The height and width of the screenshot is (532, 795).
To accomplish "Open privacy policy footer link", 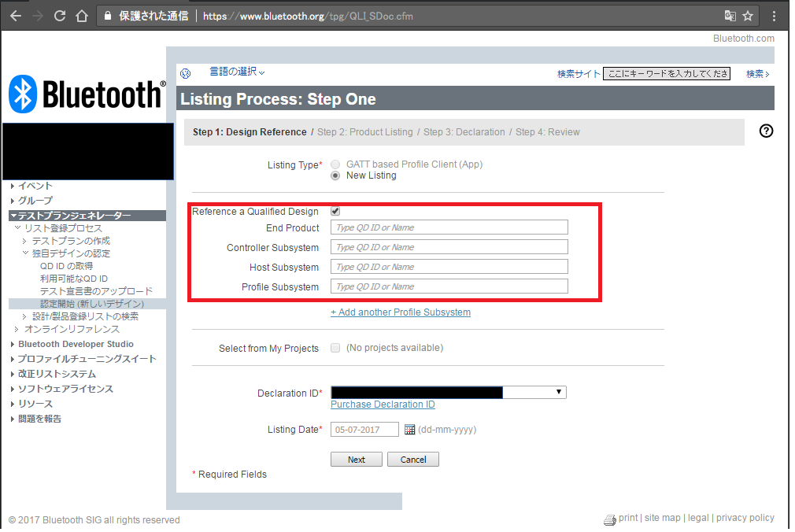I will pyautogui.click(x=745, y=518).
